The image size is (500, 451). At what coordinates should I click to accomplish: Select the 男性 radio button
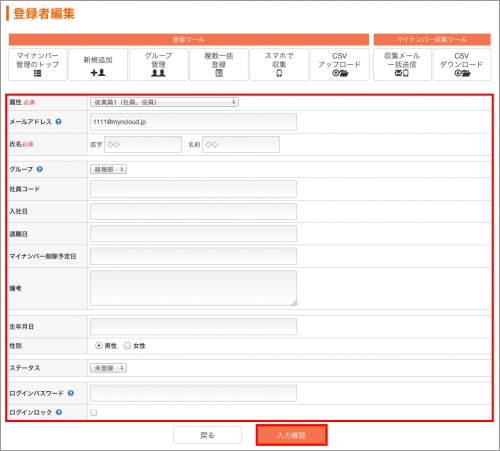[98, 346]
